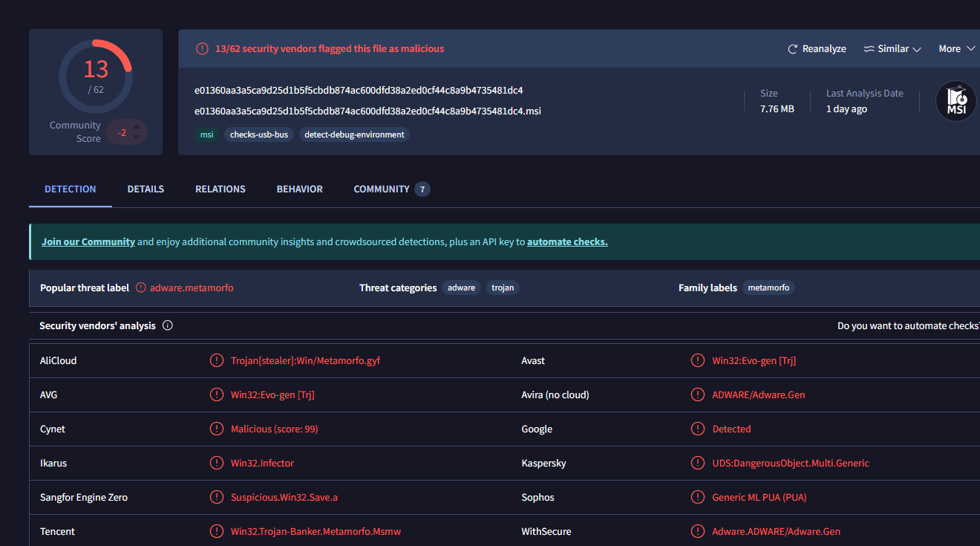Select the detect-debug-environment tag
This screenshot has width=980, height=546.
354,134
